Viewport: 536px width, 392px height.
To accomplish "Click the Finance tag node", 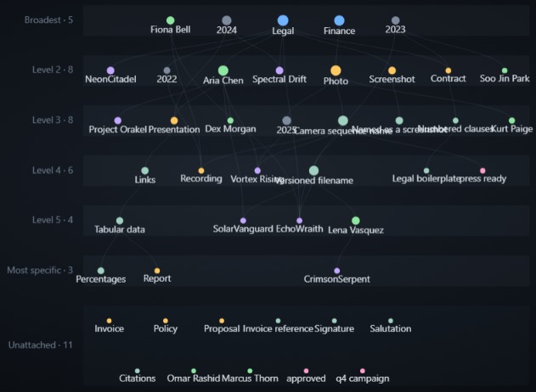I will pyautogui.click(x=339, y=20).
